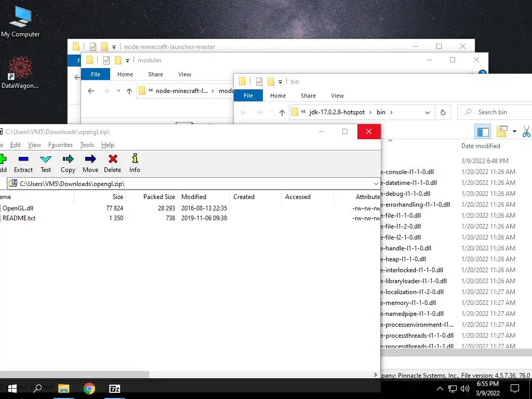Image resolution: width=532 pixels, height=399 pixels.
Task: Go up one level in bin window
Action: pos(282,112)
